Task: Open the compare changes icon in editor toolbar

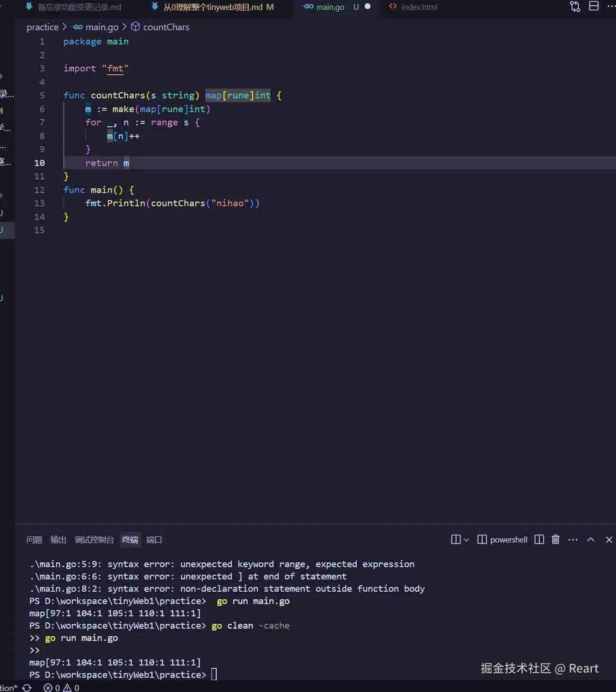Action: 575,7
